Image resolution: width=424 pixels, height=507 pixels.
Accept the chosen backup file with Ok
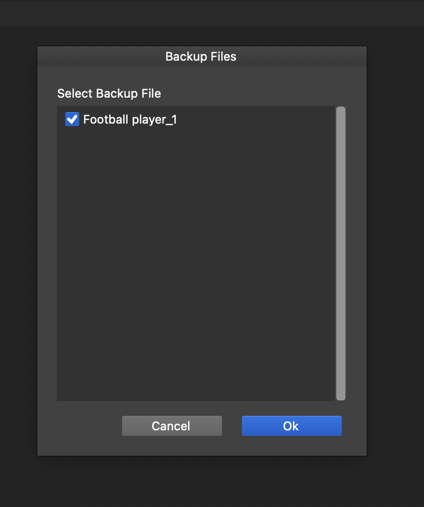point(292,426)
